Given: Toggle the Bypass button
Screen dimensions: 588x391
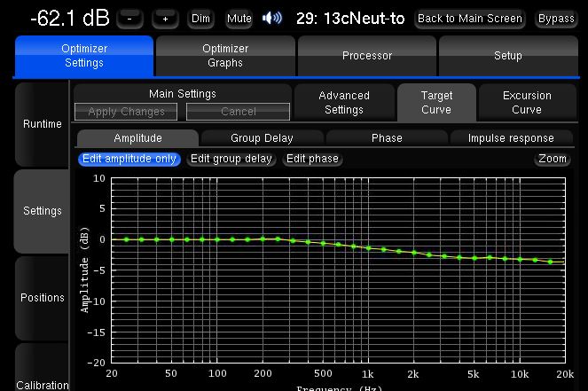Looking at the screenshot, I should point(555,19).
